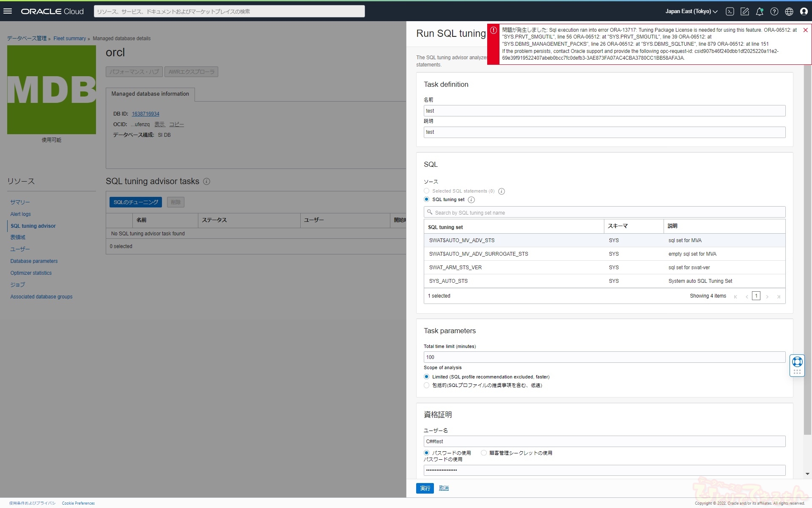Viewport: 812px width, 508px height.
Task: Dismiss the red error notification
Action: pyautogui.click(x=805, y=30)
